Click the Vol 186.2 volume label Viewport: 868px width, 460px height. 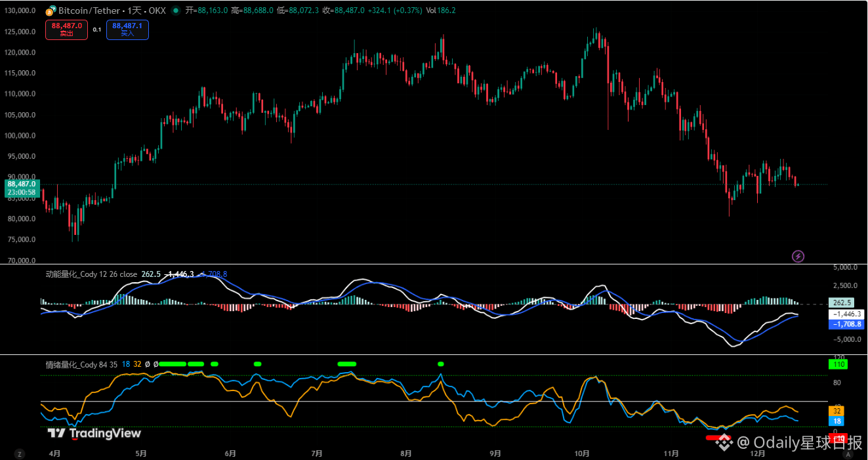pos(441,10)
